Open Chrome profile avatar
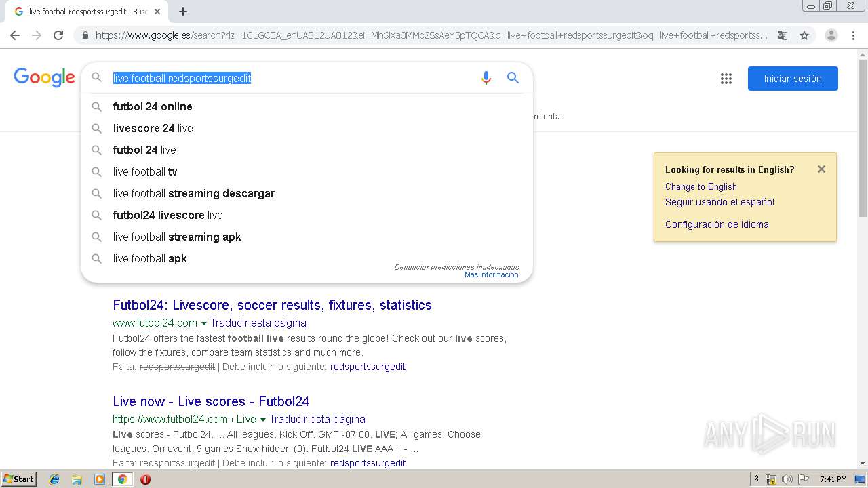This screenshot has height=488, width=868. pyautogui.click(x=831, y=35)
